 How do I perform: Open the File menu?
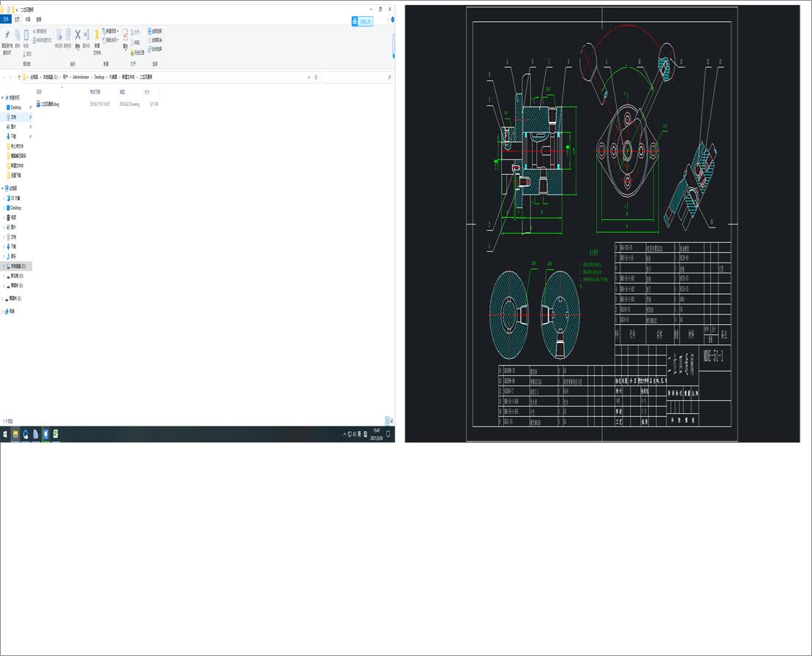6,19
